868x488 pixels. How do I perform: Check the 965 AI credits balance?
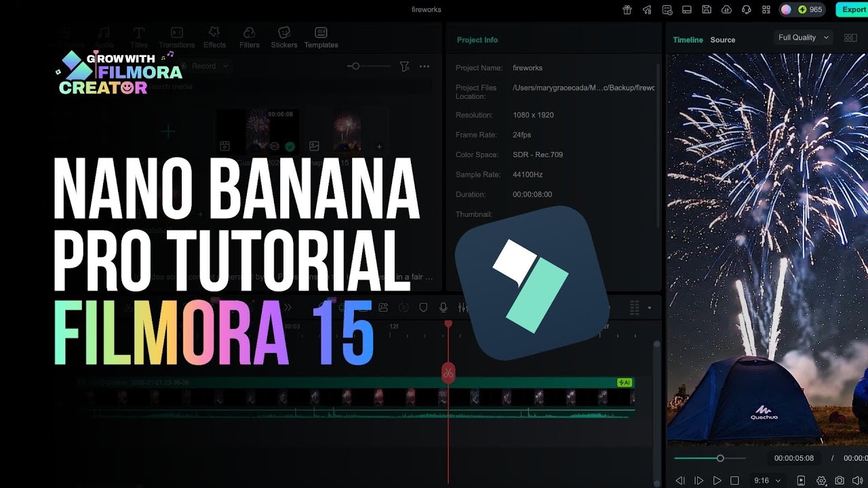pyautogui.click(x=810, y=9)
